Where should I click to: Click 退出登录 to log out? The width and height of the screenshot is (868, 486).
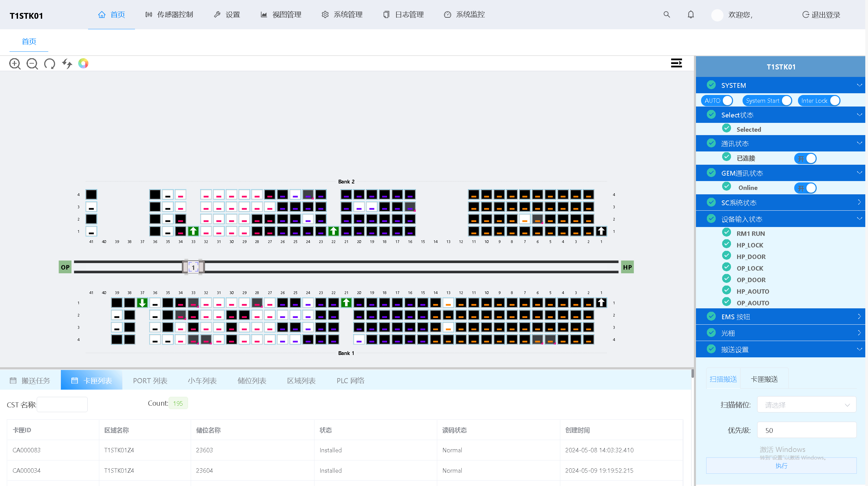click(x=821, y=15)
